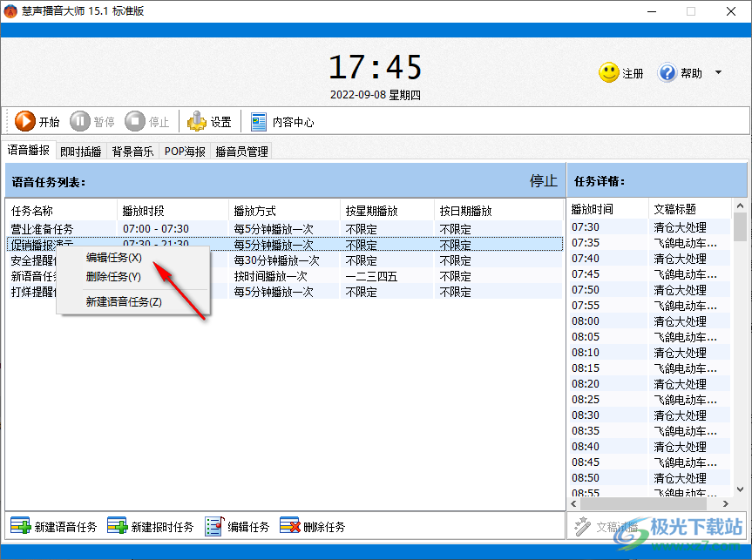Click the 暂停 pause icon

point(78,121)
